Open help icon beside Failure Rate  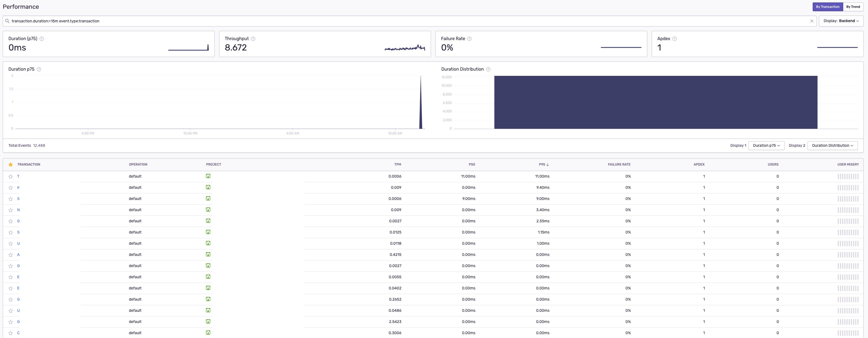(469, 39)
